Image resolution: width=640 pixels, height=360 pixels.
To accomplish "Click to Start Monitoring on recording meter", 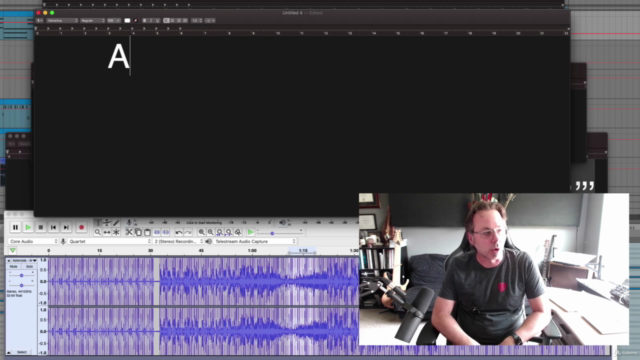I will coord(204,222).
